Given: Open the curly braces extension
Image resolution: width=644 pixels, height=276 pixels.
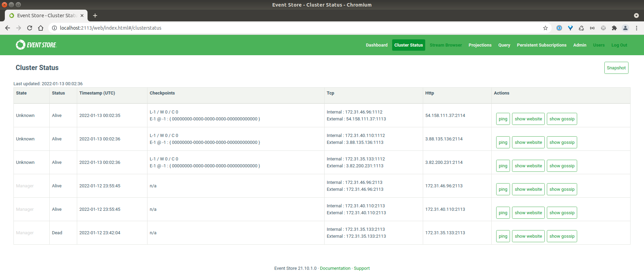Looking at the screenshot, I should 592,28.
